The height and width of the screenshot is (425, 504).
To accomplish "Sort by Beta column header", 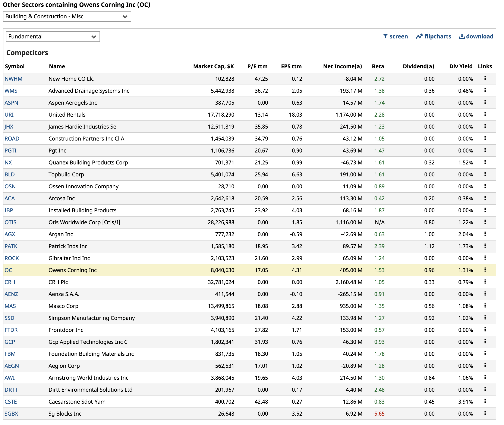I will 378,66.
